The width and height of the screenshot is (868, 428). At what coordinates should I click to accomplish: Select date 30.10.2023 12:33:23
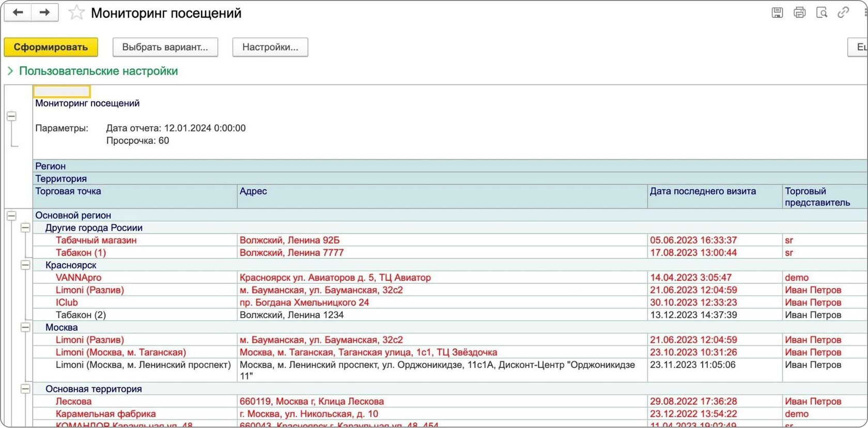click(x=693, y=302)
